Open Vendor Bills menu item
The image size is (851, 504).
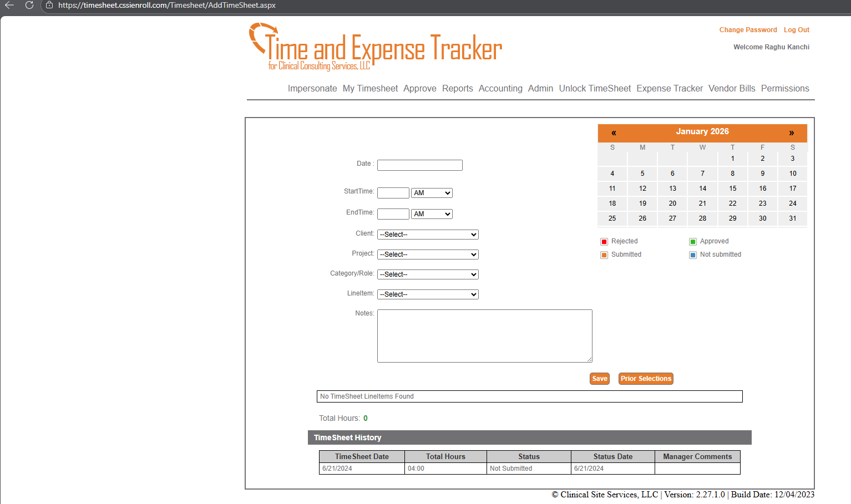[732, 89]
